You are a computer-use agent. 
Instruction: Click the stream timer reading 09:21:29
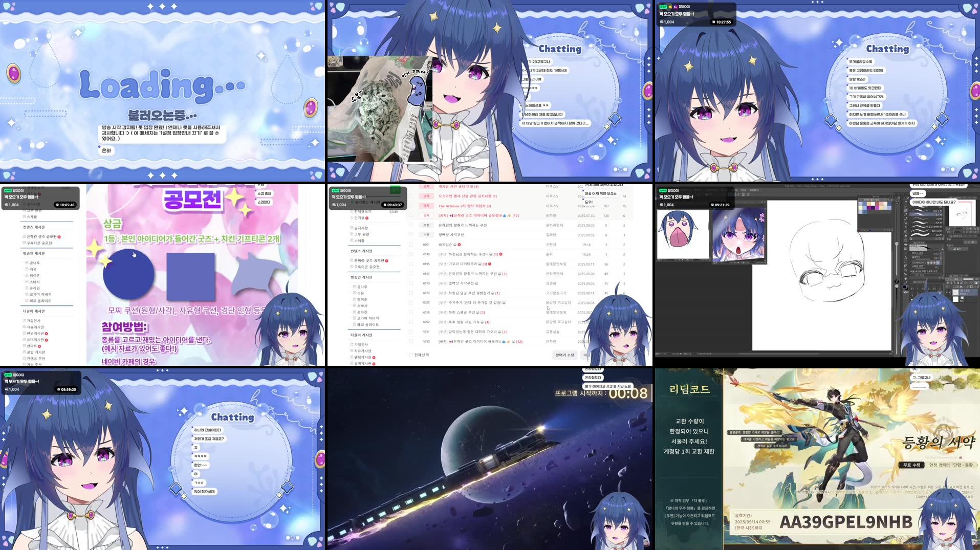point(721,205)
